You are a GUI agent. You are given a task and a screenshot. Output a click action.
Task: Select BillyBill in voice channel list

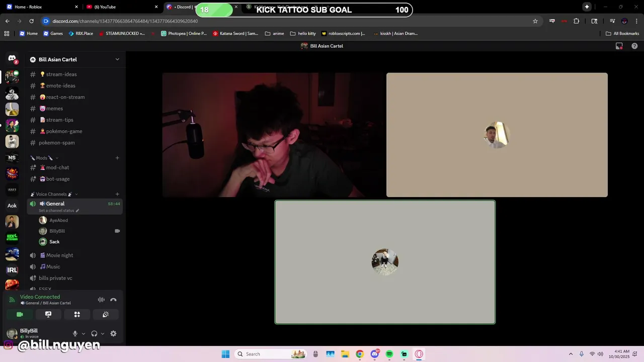(x=80, y=231)
